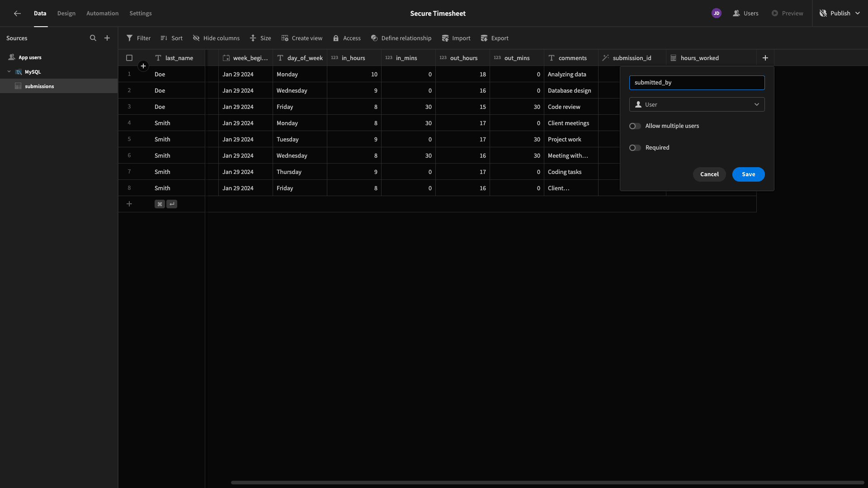Click the 'Thursday' day cell

pyautogui.click(x=300, y=172)
